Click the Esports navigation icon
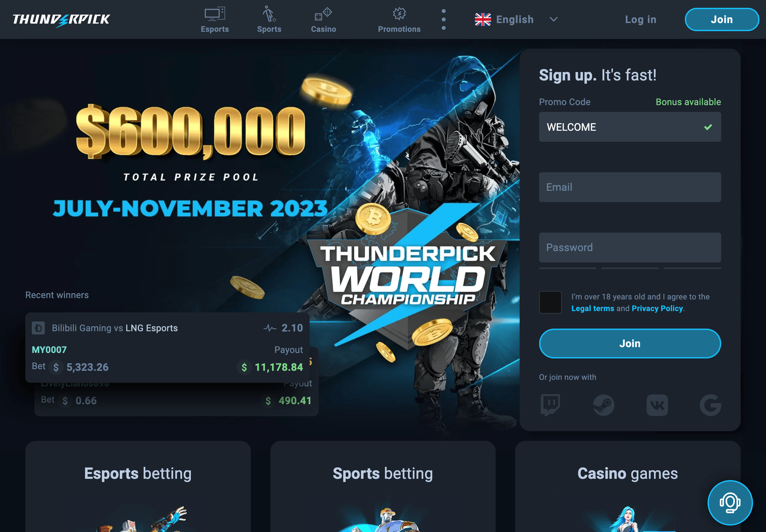The width and height of the screenshot is (766, 532). tap(215, 13)
